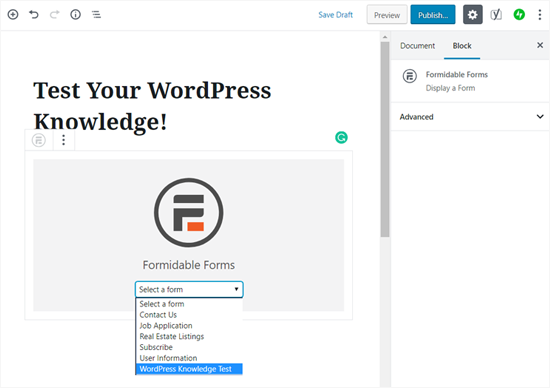Select WordPress Knowledge Test option
The width and height of the screenshot is (550, 388).
click(x=189, y=369)
